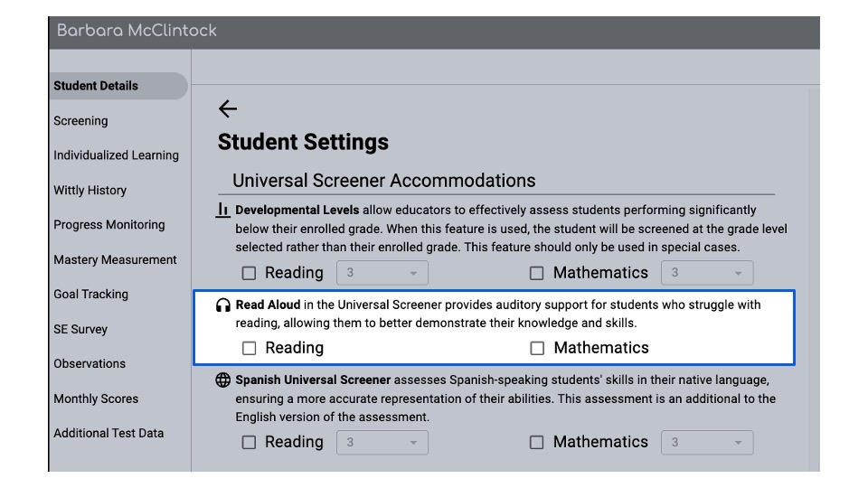Click the Spanish Universal Screener globe icon
Screen dimensions: 868x488
(223, 380)
